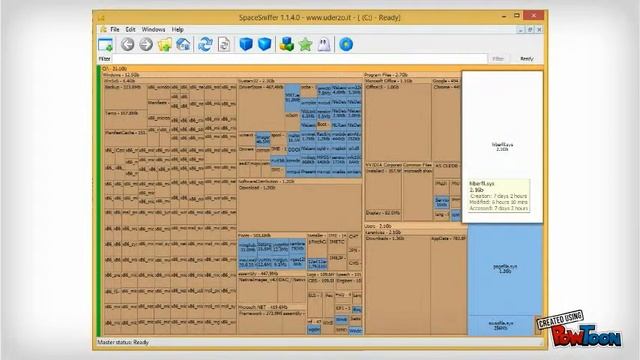Viewport: 640px width, 360px height.
Task: Select the swapfile.sys block
Action: point(501,325)
